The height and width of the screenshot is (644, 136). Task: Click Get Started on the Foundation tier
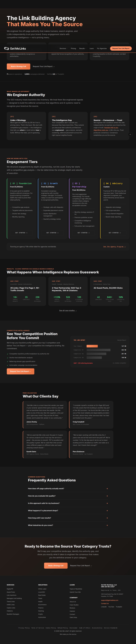coord(21,233)
